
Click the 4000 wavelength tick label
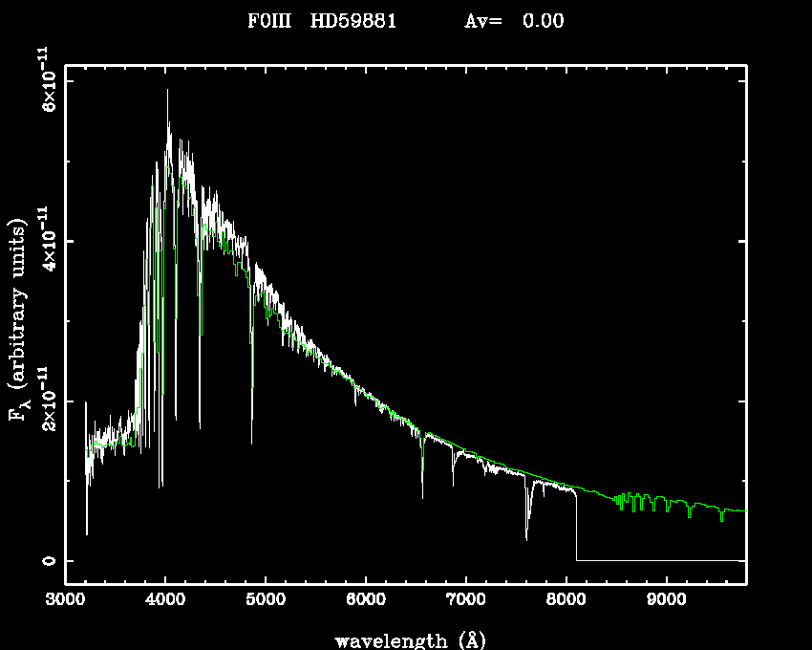165,601
